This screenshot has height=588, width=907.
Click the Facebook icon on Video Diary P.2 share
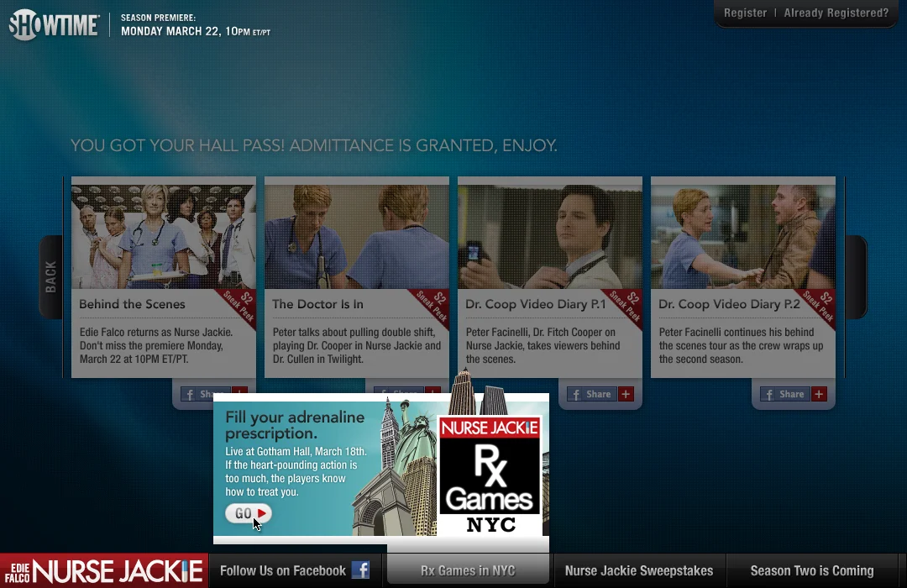(768, 395)
